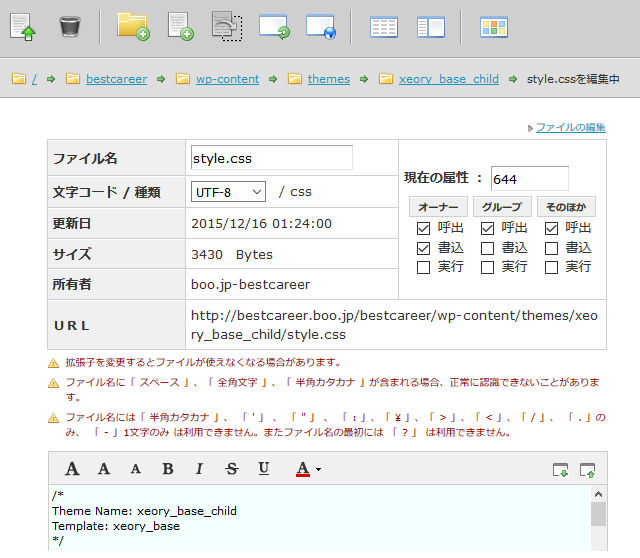The height and width of the screenshot is (558, 640).
Task: Click folder icon beside xeory_base_child breadcrumb
Action: click(x=386, y=78)
